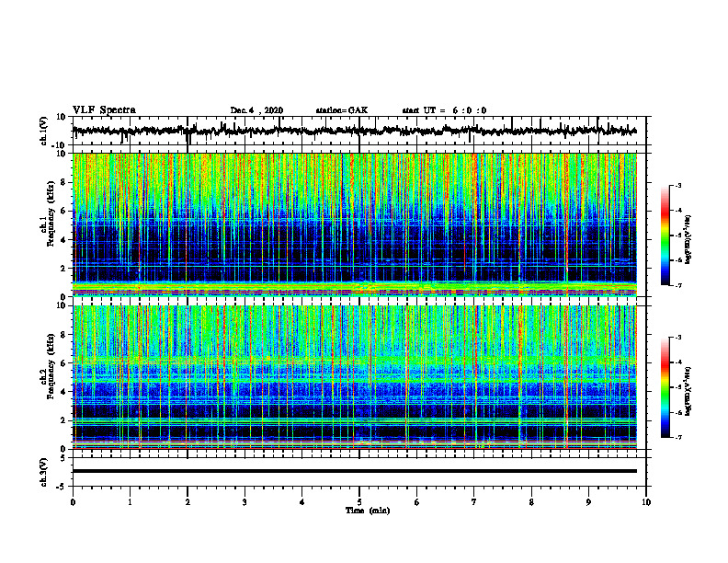Click the ch.1 color bar log(PSD) label
The height and width of the screenshot is (563, 728).
pyautogui.click(x=688, y=239)
